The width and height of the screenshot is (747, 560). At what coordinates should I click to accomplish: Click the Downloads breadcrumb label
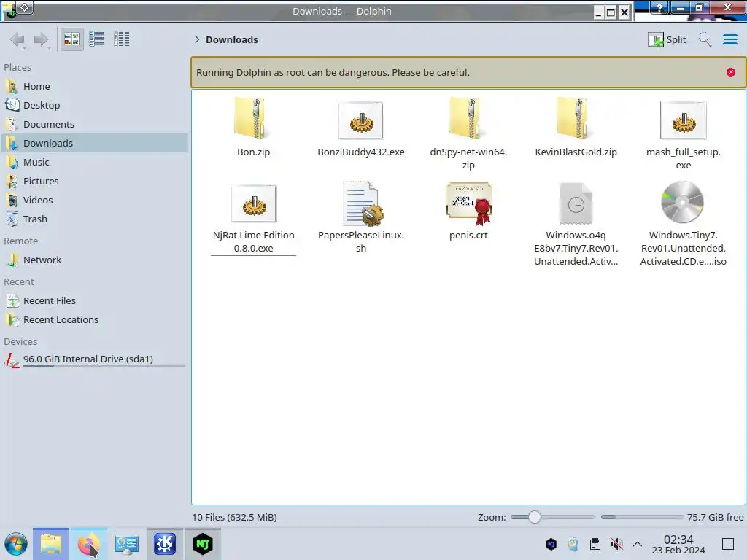232,39
